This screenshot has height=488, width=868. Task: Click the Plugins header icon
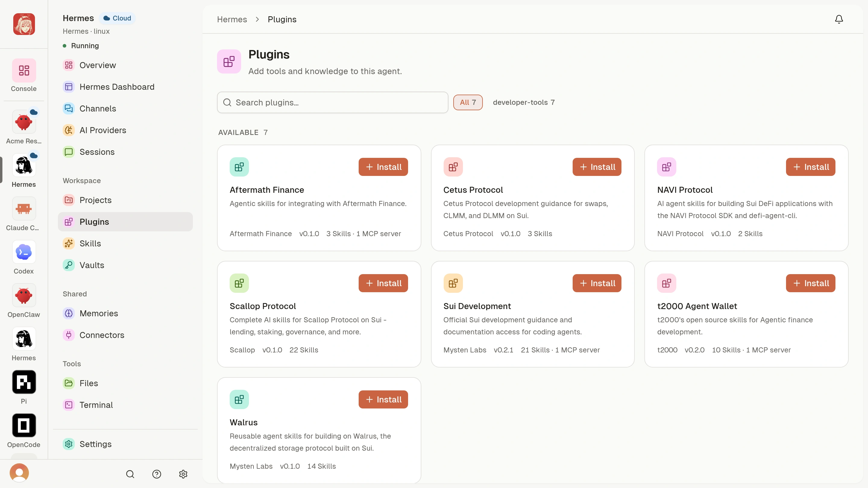pyautogui.click(x=229, y=61)
